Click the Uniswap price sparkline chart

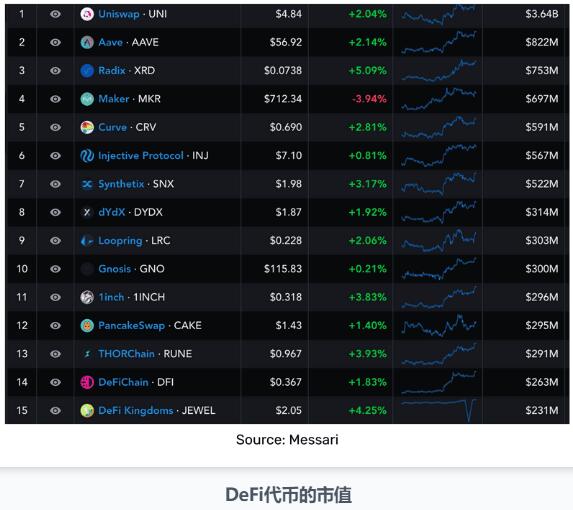(x=439, y=15)
